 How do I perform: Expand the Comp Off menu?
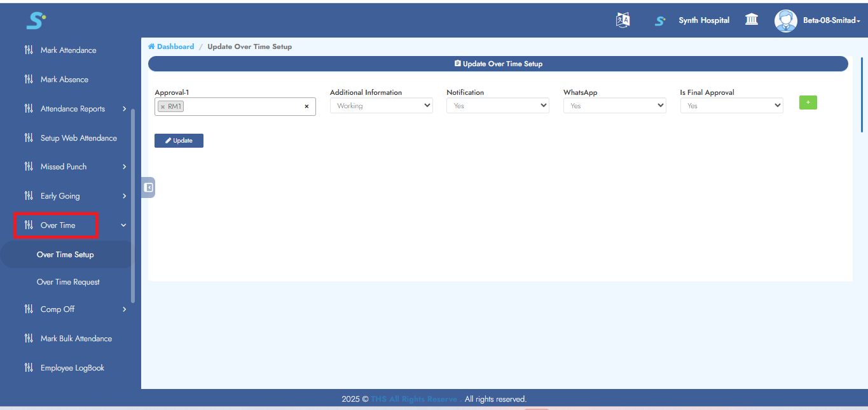click(x=57, y=309)
